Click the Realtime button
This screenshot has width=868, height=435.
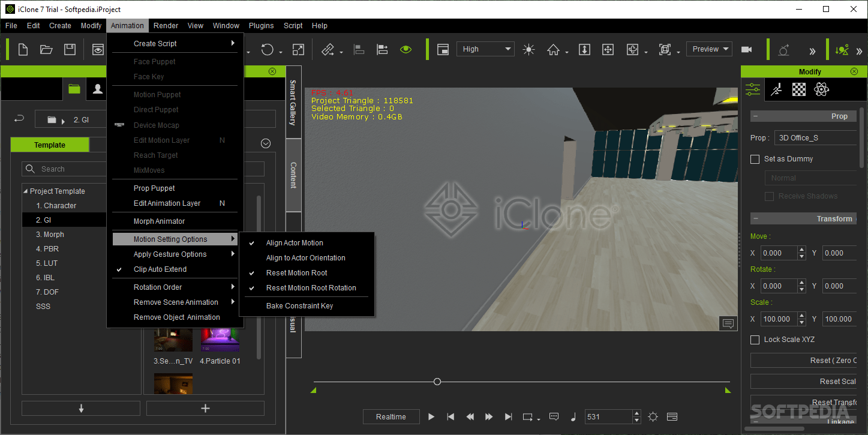(x=391, y=417)
